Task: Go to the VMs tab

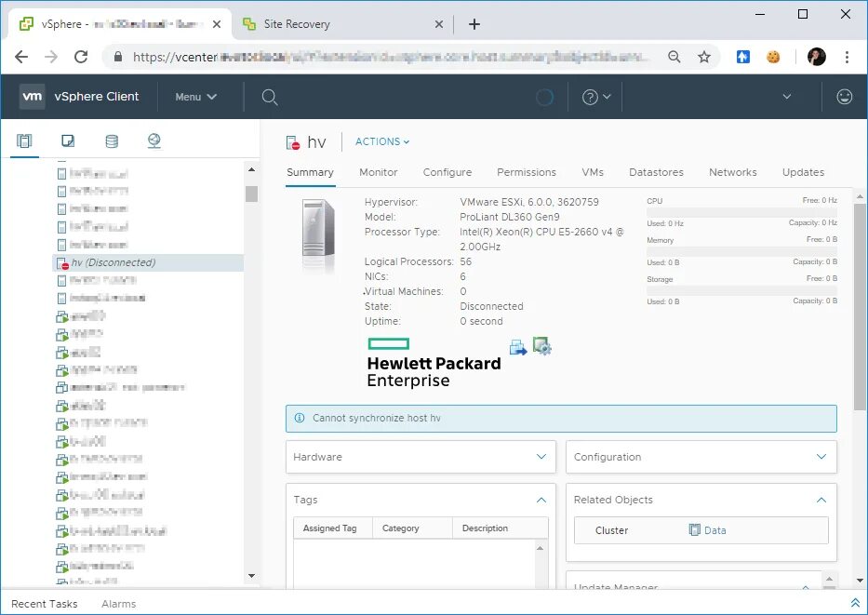Action: (593, 172)
